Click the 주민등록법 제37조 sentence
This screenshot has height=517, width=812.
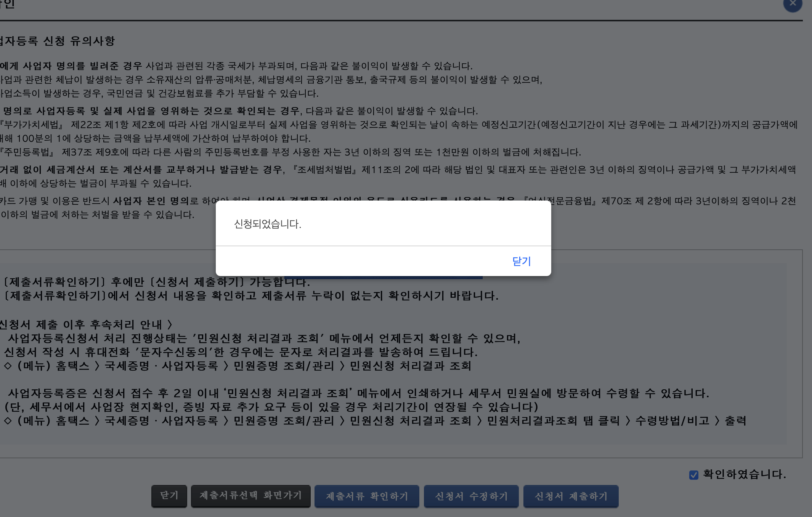(x=290, y=152)
